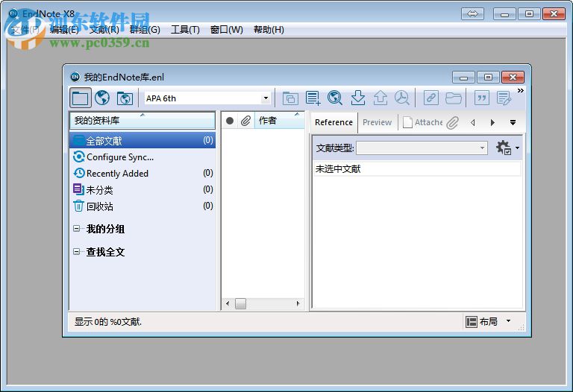Open 群组(G) menu

tap(145, 30)
